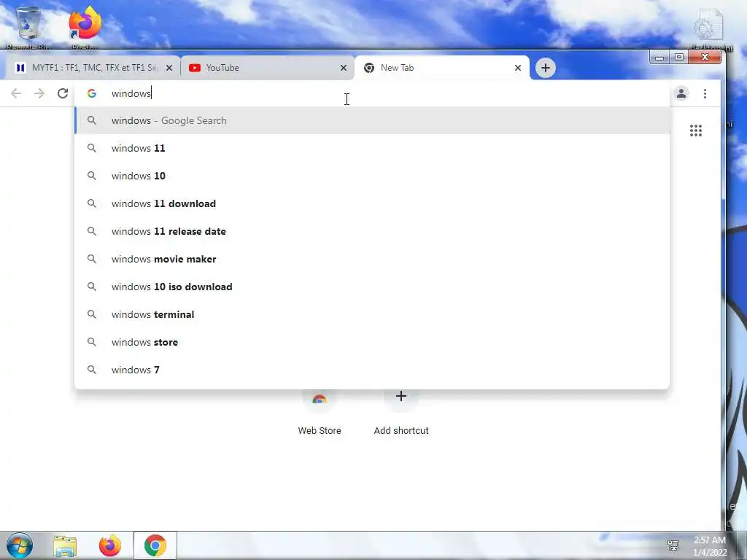Screen dimensions: 747x560
Task: Select the 'windows 7' suggestion
Action: [x=372, y=370]
